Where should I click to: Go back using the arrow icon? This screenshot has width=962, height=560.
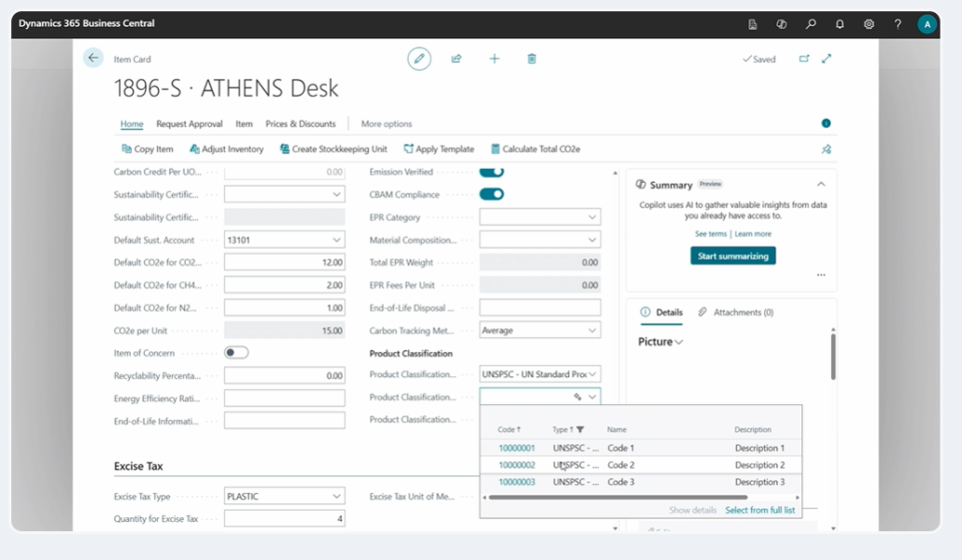(93, 58)
